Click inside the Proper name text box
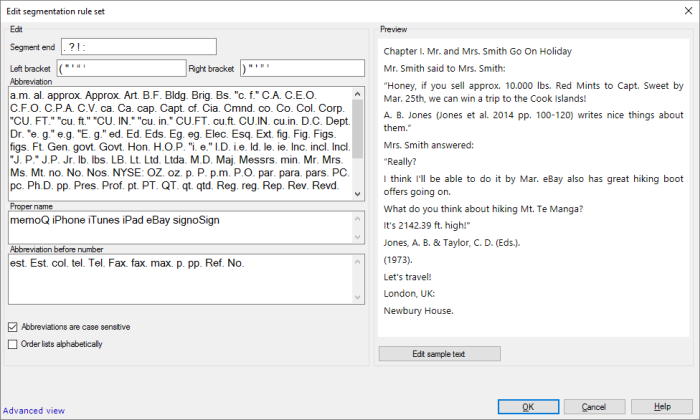The height and width of the screenshot is (420, 700). click(180, 226)
